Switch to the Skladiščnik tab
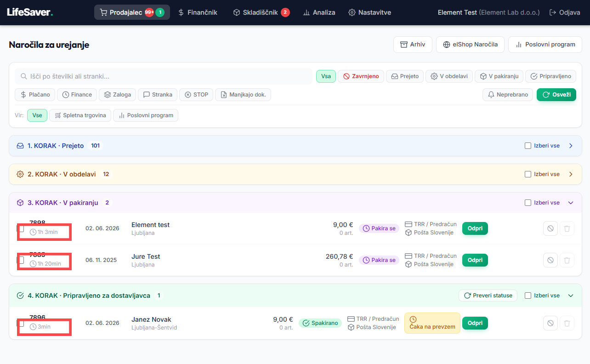590x364 pixels. 261,12
